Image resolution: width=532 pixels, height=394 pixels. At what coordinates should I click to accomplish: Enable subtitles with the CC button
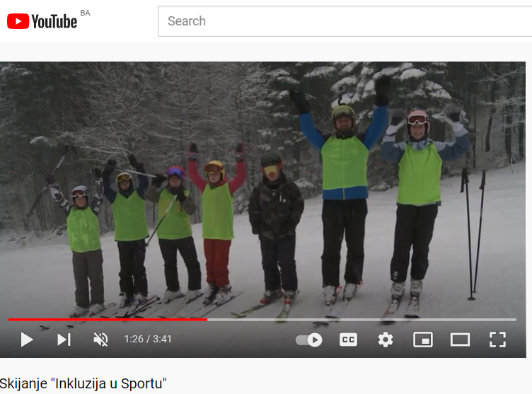(348, 340)
